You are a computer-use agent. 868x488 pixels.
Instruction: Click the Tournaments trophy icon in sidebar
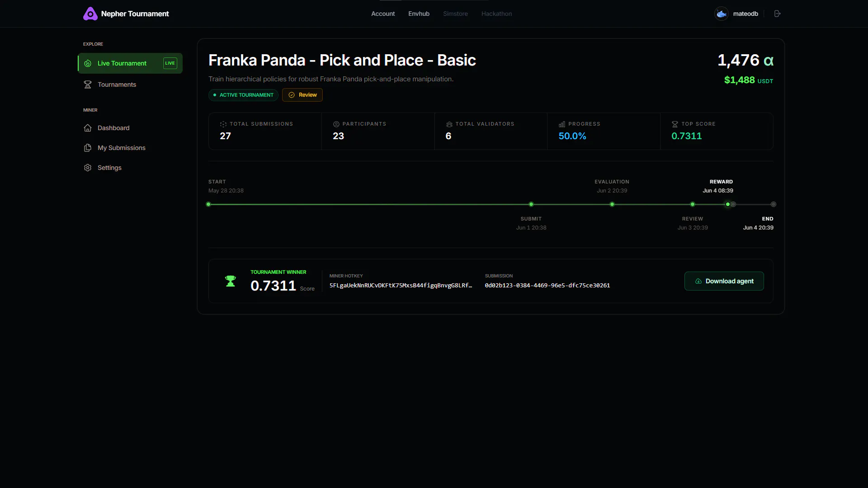(88, 84)
